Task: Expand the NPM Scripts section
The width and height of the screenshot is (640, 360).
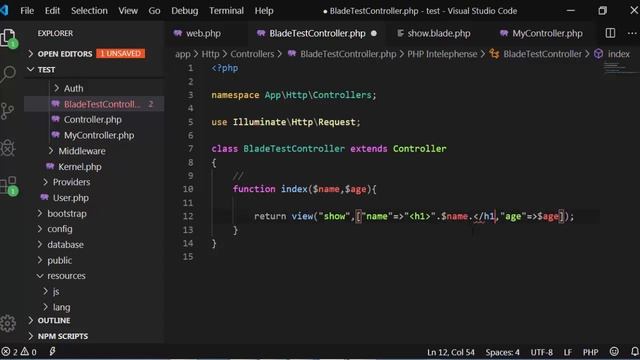Action: click(31, 336)
